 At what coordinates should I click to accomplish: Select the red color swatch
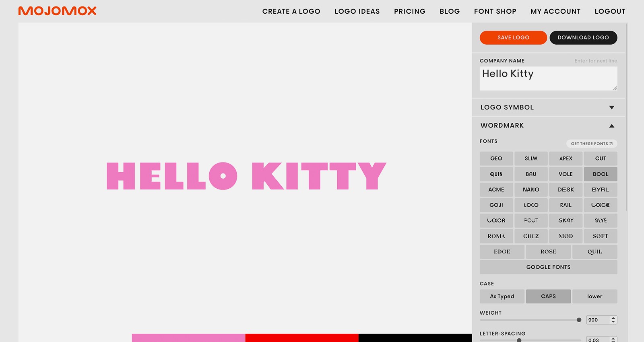302,338
